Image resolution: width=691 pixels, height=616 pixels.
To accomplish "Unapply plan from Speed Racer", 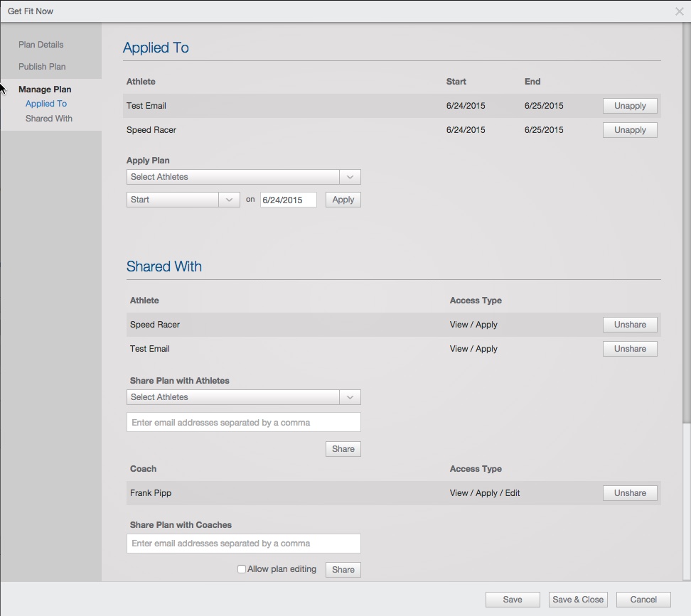I will click(x=630, y=130).
